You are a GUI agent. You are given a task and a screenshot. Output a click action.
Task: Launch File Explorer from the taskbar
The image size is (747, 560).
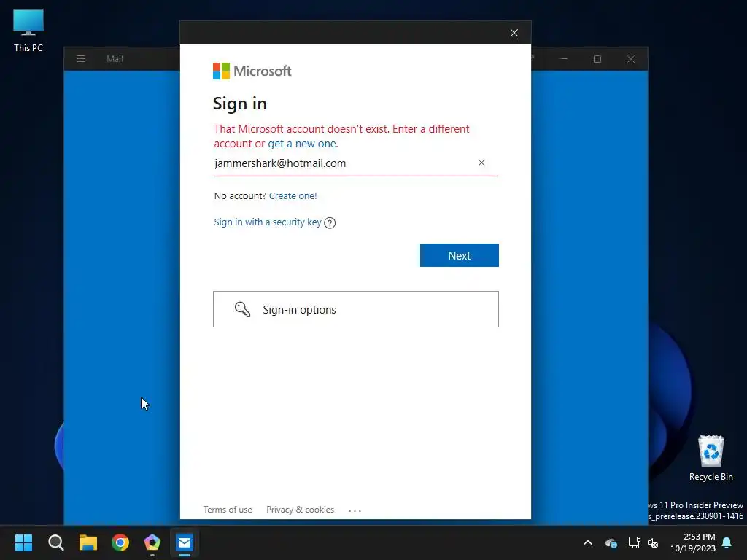(88, 542)
